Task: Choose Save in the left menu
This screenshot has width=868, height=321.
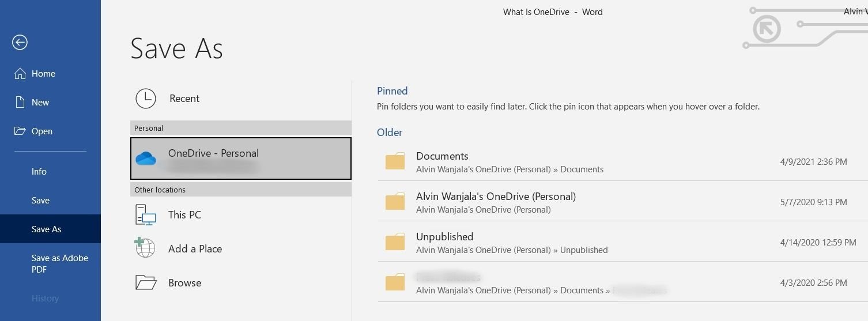Action: click(40, 201)
